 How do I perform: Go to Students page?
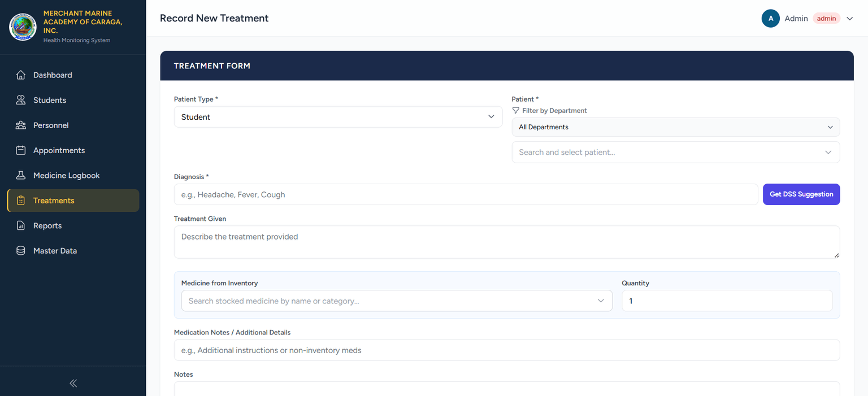pyautogui.click(x=73, y=100)
